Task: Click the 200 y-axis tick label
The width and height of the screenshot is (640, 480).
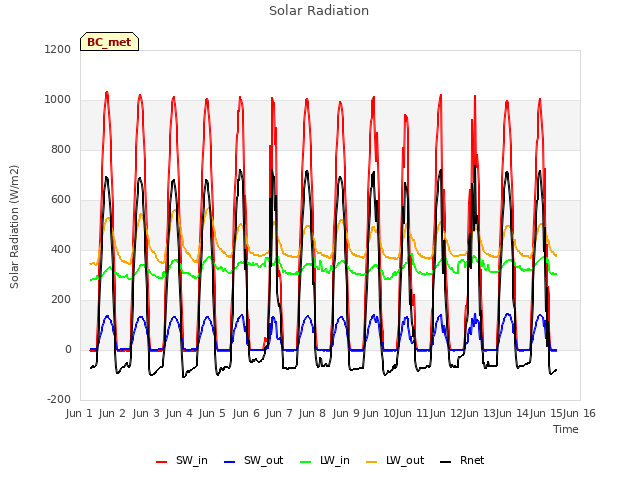Action: (x=61, y=300)
